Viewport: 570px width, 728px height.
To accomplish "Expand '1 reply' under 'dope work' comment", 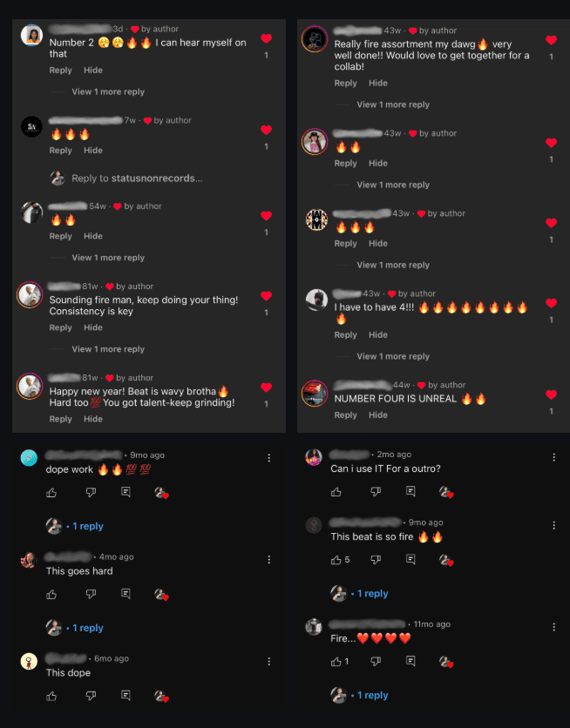I will [88, 526].
